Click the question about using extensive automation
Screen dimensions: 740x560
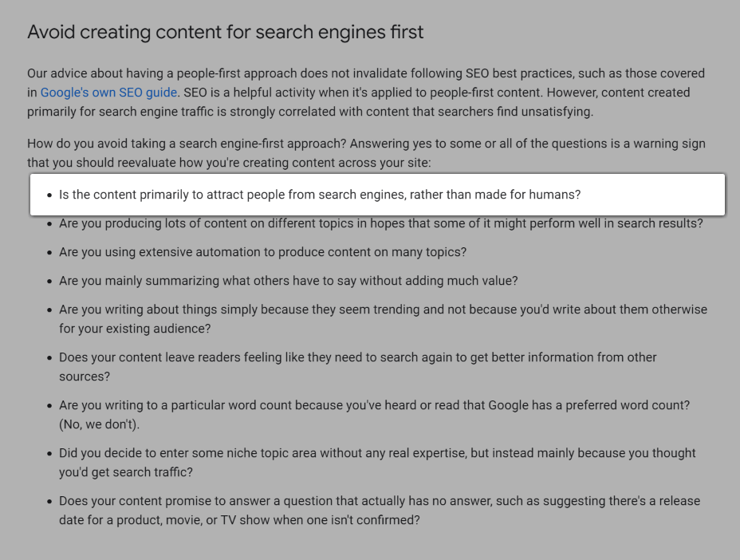pyautogui.click(x=262, y=252)
